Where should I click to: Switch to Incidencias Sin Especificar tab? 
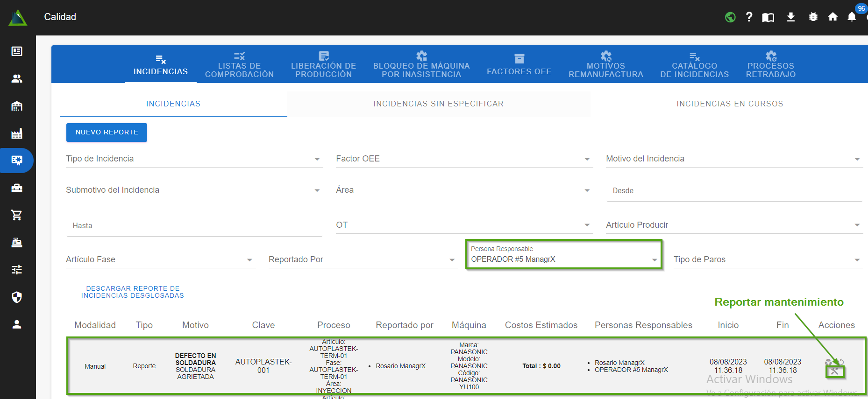tap(438, 104)
